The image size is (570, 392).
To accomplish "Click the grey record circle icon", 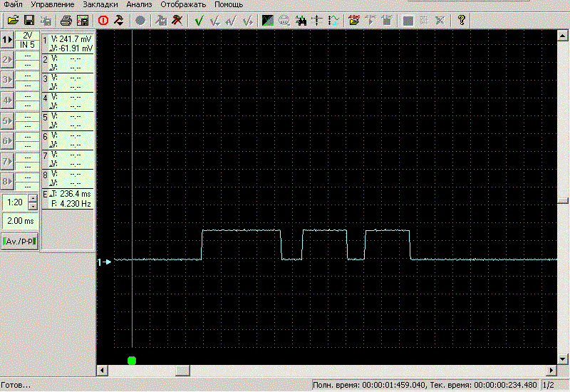I will (x=140, y=21).
